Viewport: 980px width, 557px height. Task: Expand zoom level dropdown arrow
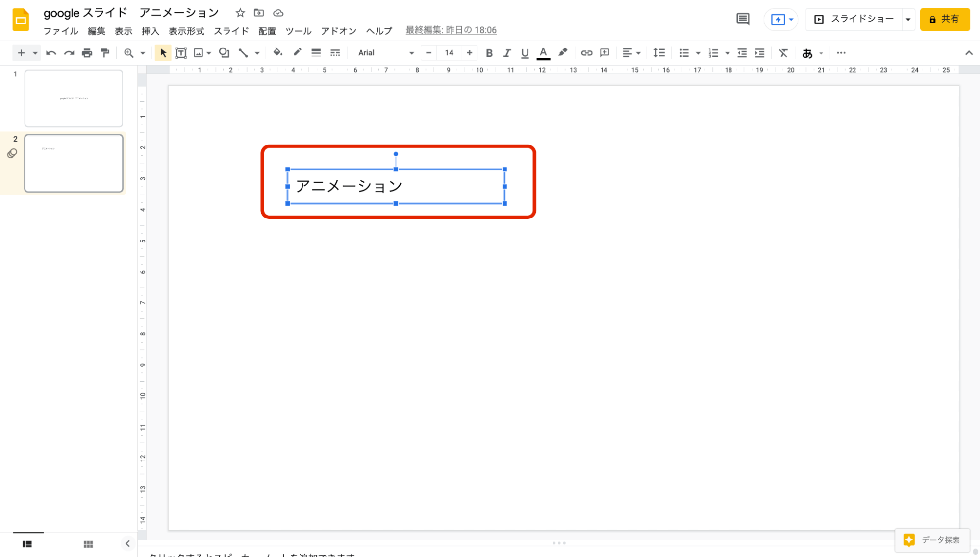143,53
